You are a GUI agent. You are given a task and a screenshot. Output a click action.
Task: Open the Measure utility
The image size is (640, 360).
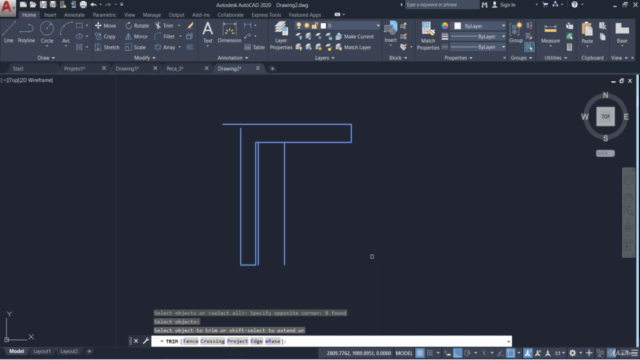coord(550,33)
